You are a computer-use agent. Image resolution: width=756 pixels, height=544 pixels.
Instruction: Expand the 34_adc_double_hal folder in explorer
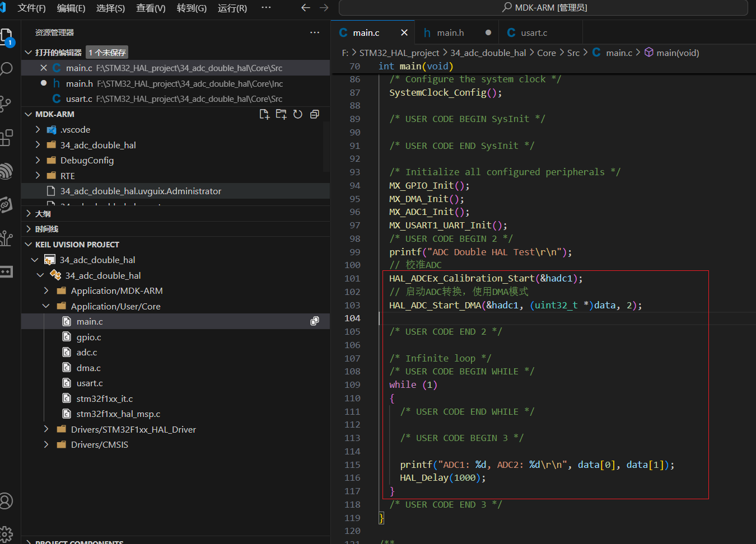[x=38, y=145]
